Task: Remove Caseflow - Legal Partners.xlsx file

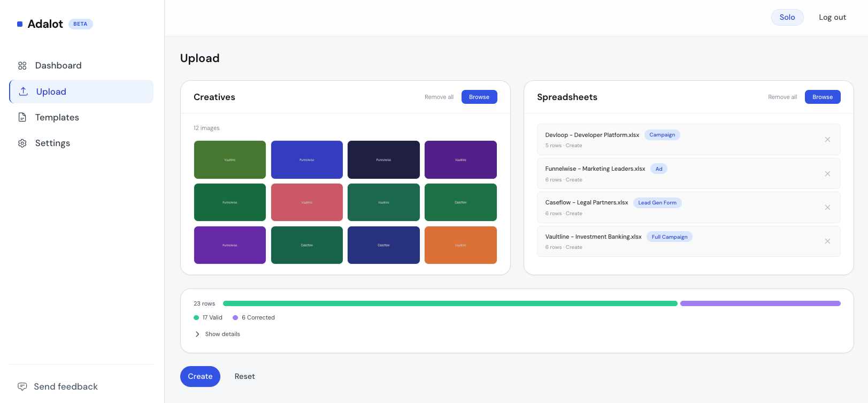Action: point(827,208)
